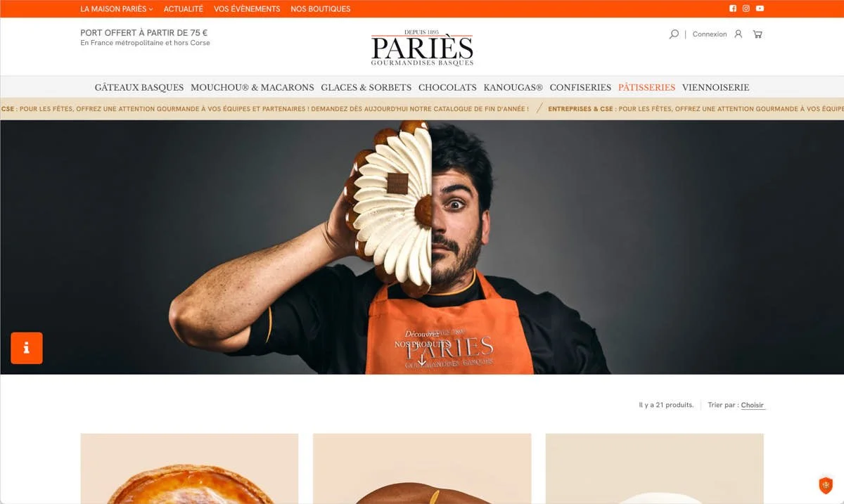Image resolution: width=844 pixels, height=504 pixels.
Task: Click the Pariès logo
Action: click(x=422, y=48)
